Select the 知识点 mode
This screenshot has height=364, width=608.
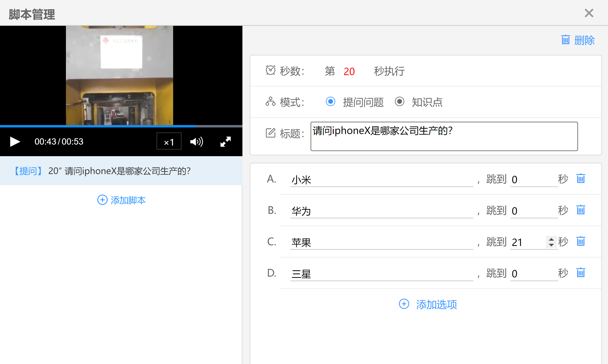(x=399, y=102)
